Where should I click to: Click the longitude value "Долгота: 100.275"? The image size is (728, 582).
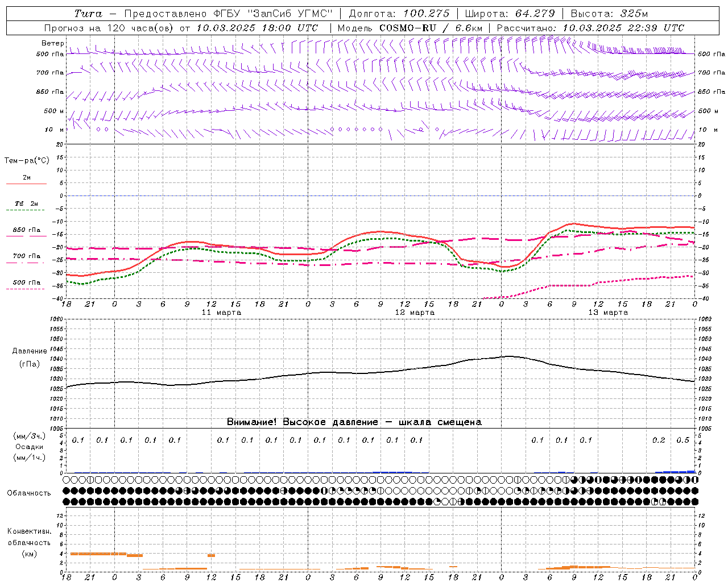pyautogui.click(x=399, y=14)
